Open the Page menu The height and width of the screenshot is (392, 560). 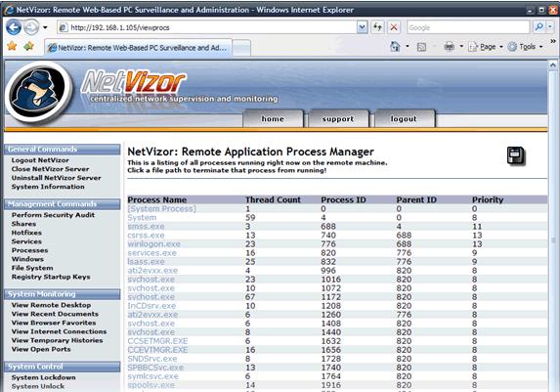click(x=486, y=47)
